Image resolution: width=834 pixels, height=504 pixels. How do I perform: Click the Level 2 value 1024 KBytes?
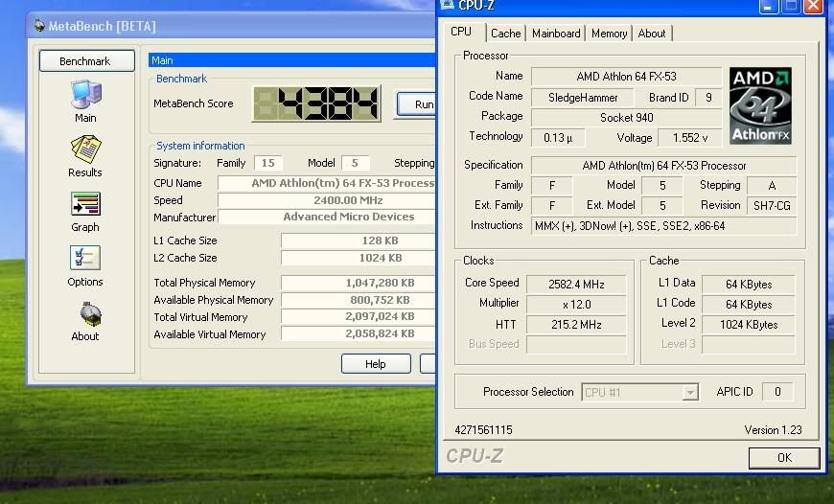point(749,325)
